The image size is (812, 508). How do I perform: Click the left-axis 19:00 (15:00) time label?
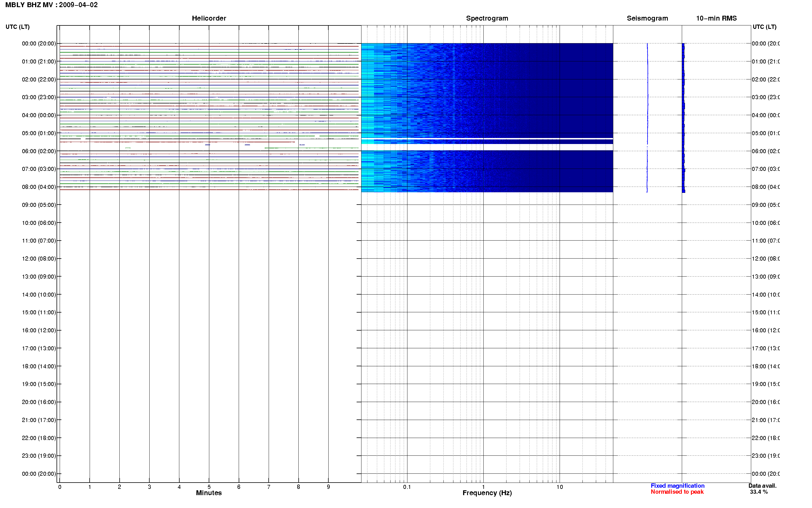tap(39, 384)
